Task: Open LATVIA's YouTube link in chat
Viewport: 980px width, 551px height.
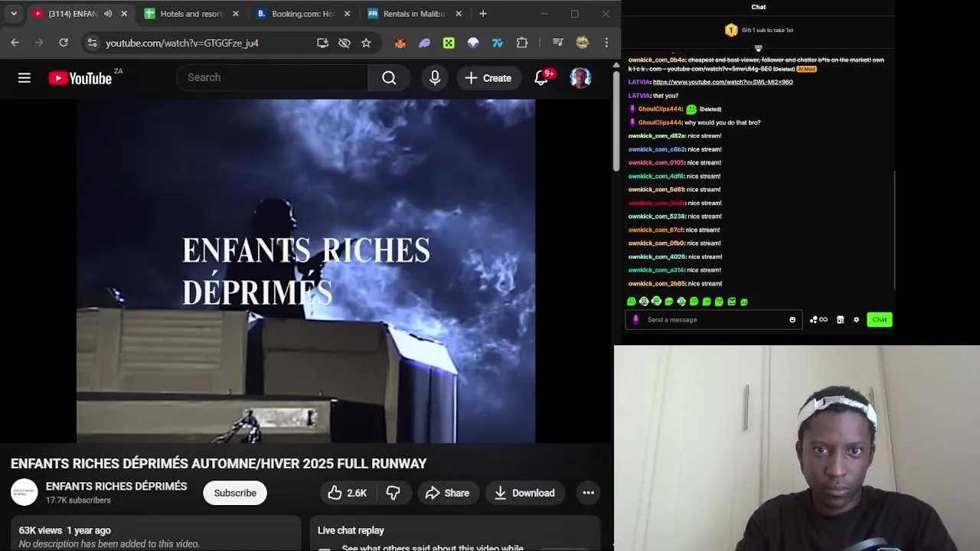Action: coord(723,82)
